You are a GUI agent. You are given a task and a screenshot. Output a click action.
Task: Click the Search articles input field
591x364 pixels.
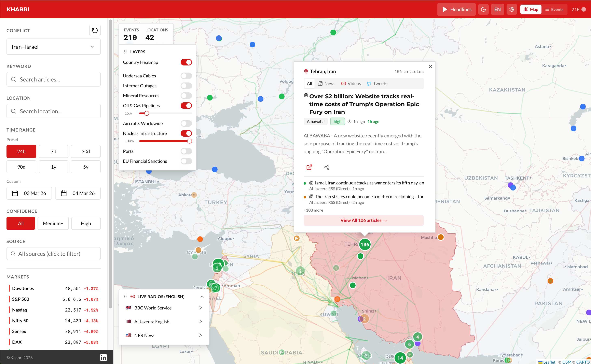tap(53, 79)
